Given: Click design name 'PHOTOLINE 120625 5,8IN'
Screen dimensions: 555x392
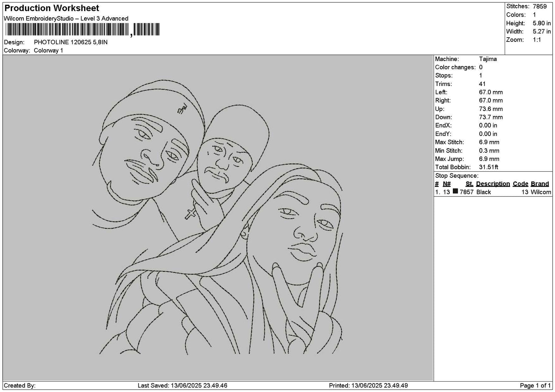Looking at the screenshot, I should pyautogui.click(x=71, y=42).
